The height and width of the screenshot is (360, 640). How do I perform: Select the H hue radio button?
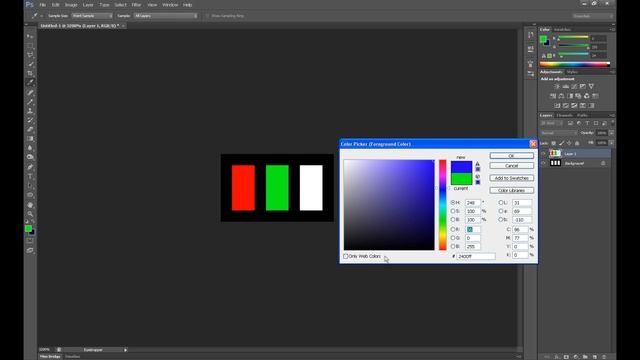(x=453, y=202)
